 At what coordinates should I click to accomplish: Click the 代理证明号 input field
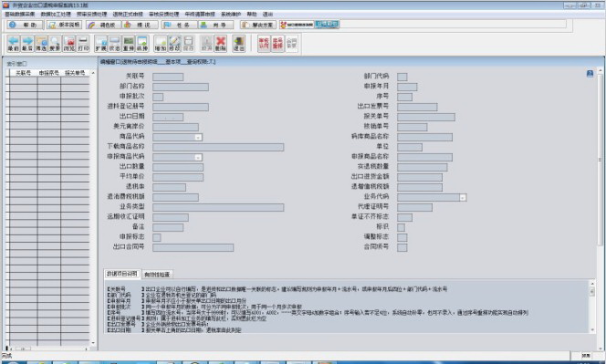(x=414, y=207)
